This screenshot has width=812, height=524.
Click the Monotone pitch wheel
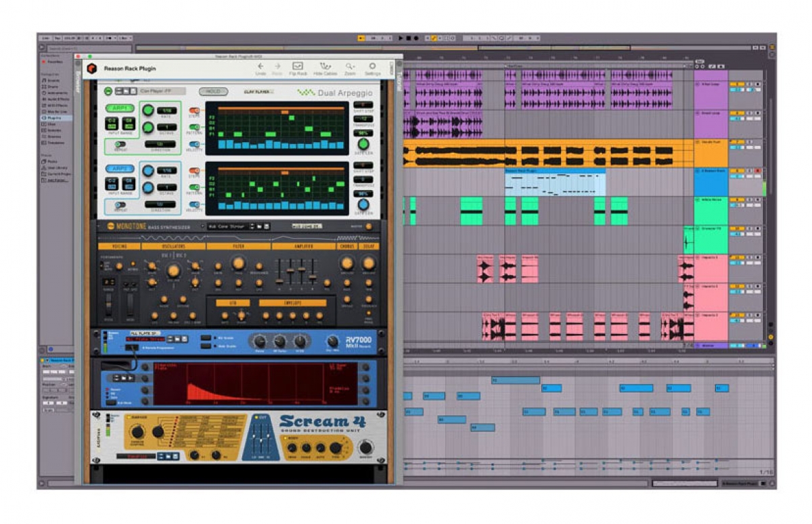pyautogui.click(x=109, y=306)
